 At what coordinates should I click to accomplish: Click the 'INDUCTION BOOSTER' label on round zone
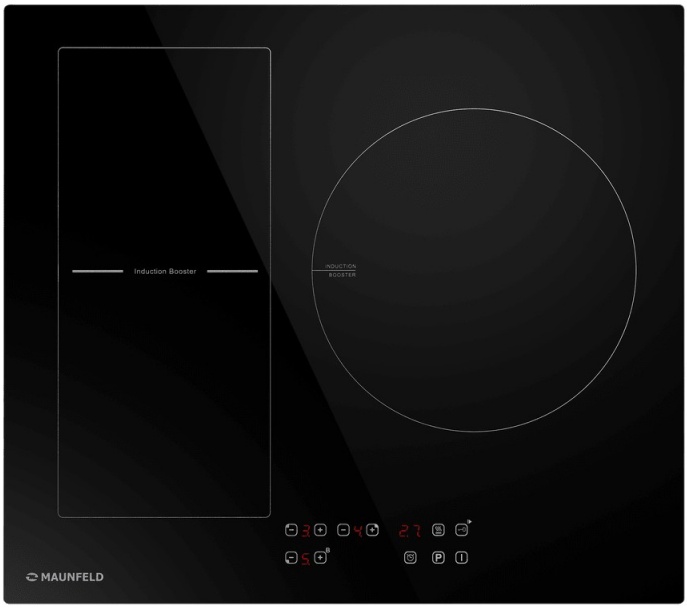(x=341, y=270)
